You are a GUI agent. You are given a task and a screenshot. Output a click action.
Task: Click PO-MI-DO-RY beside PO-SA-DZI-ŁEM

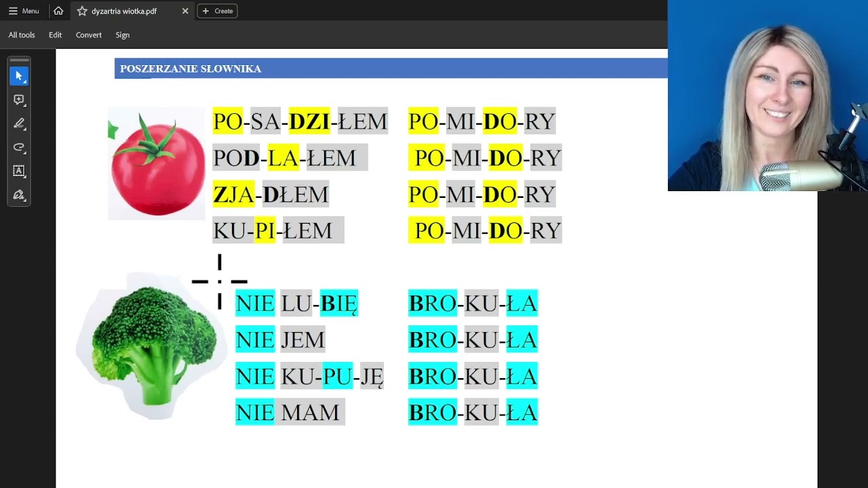(x=482, y=121)
